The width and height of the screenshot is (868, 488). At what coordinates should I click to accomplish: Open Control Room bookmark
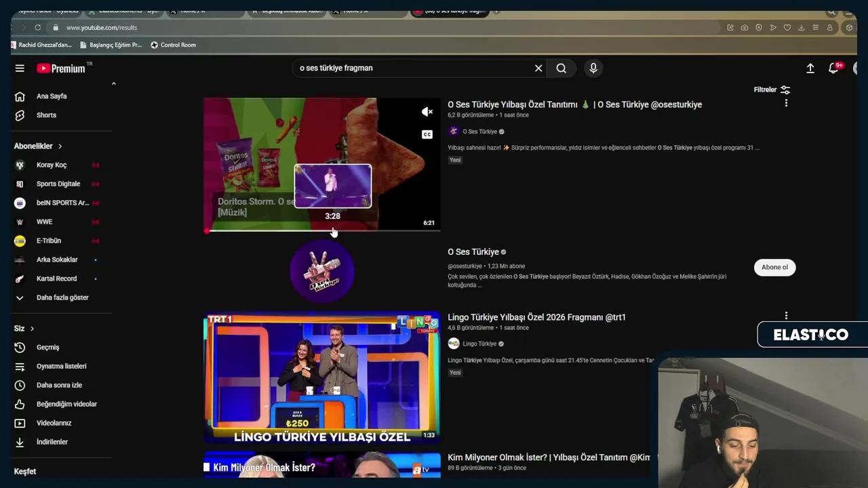[173, 45]
